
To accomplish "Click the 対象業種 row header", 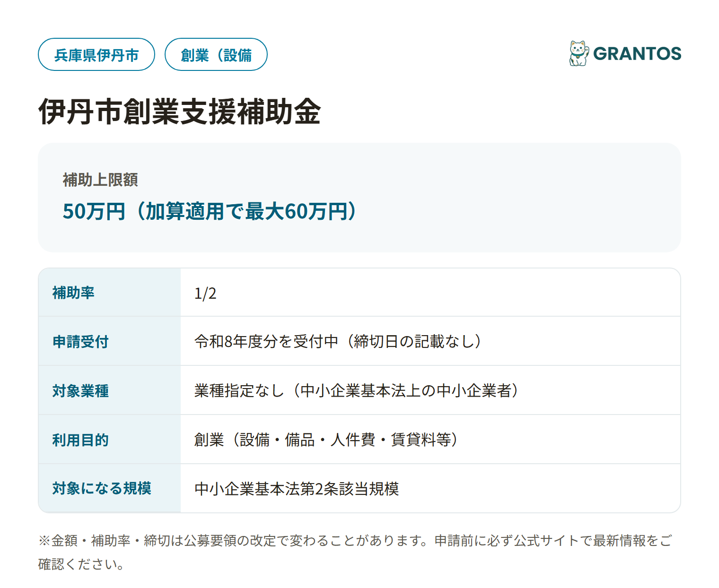I will (110, 390).
